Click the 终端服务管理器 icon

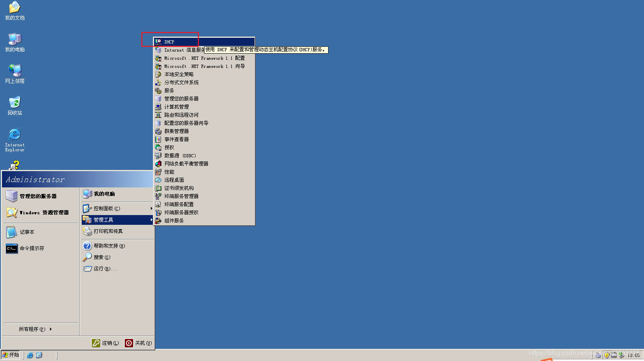158,196
